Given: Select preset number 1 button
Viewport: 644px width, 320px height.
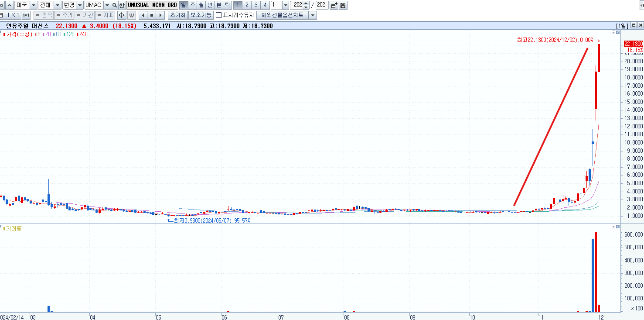Looking at the screenshot, I should 238,5.
